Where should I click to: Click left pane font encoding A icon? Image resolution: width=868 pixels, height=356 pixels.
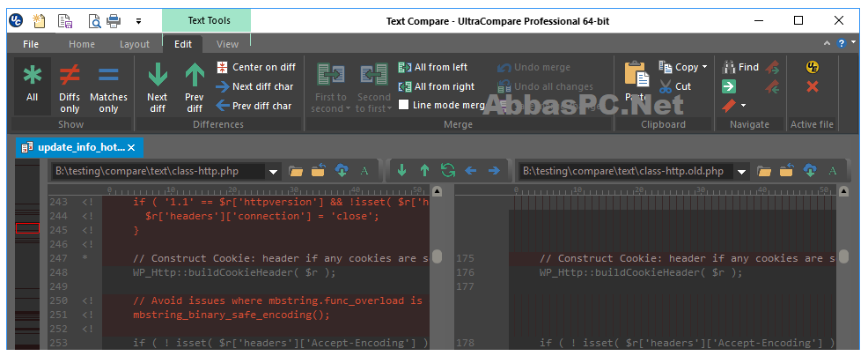point(364,171)
